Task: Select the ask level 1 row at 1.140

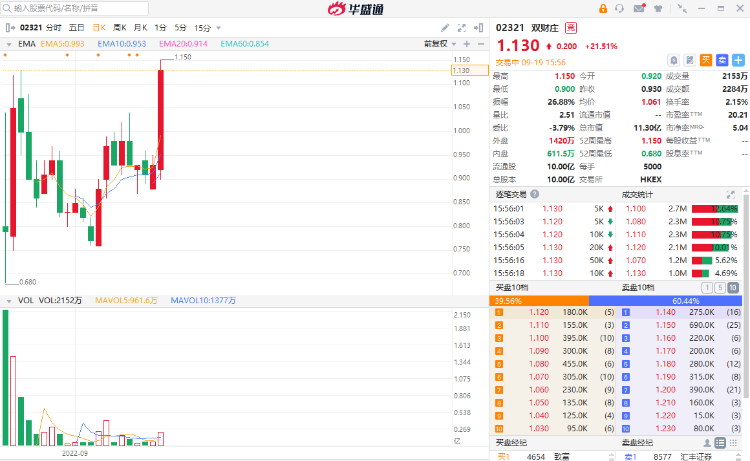Action: click(681, 312)
